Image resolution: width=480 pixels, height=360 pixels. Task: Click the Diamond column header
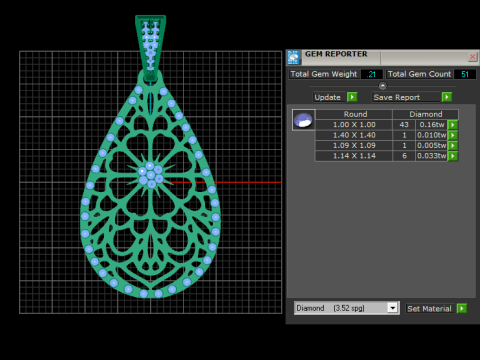426,114
